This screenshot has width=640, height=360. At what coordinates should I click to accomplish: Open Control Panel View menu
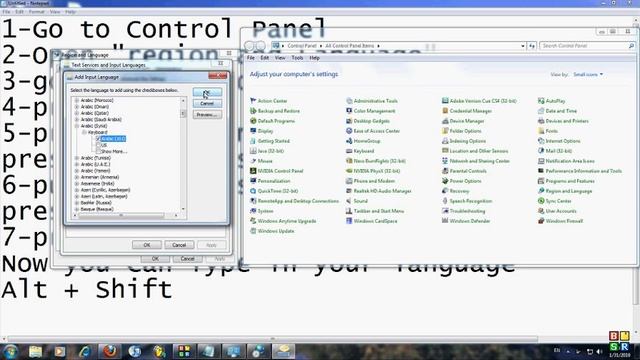pyautogui.click(x=280, y=58)
